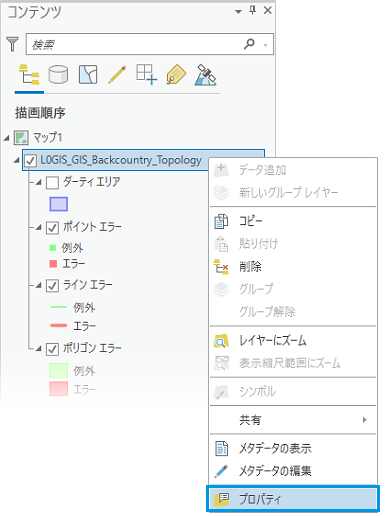
Task: Switch to the list by selection view
Action: pos(88,74)
